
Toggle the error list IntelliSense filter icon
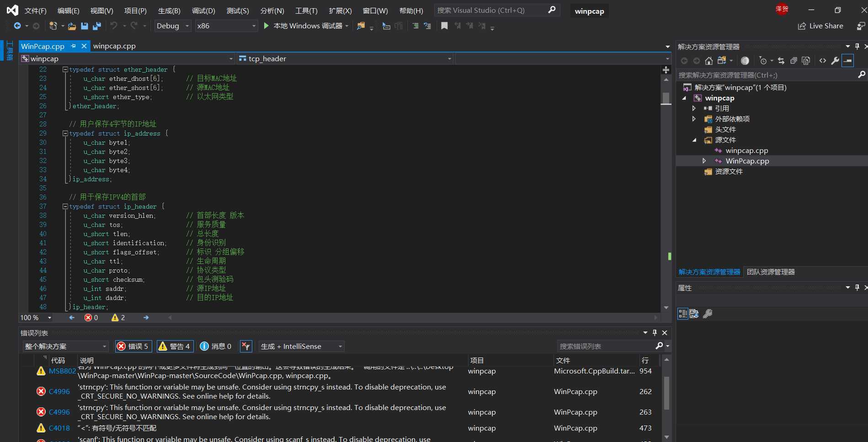tap(246, 347)
